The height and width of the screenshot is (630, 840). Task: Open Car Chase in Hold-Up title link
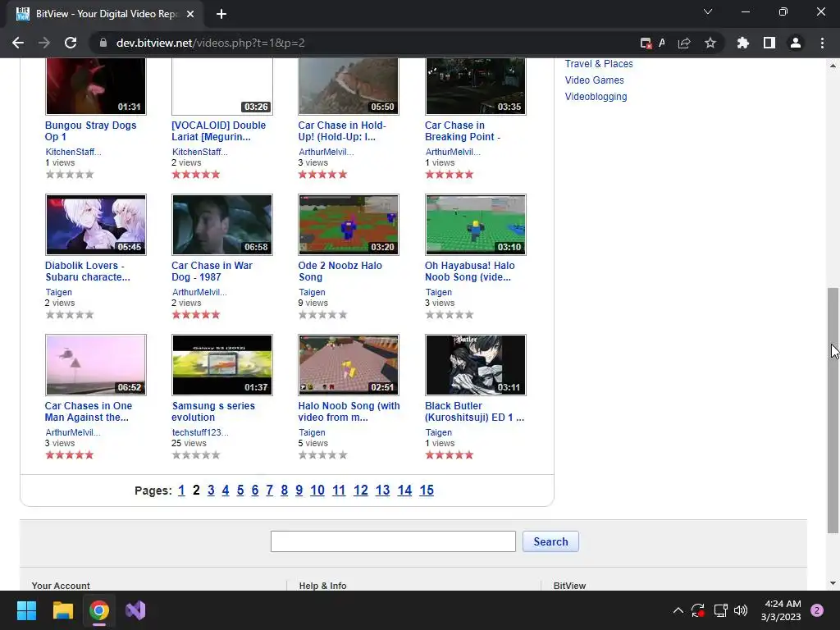pyautogui.click(x=342, y=130)
